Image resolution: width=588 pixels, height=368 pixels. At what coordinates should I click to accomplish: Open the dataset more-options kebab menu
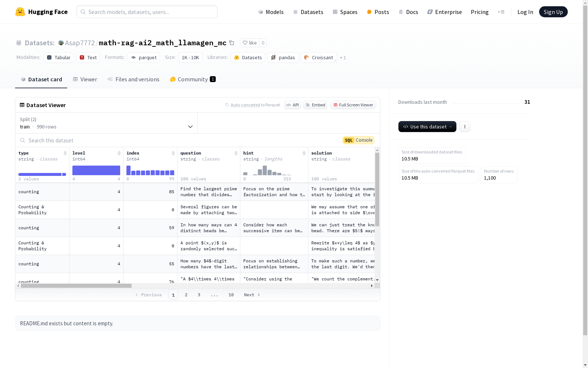(x=465, y=127)
